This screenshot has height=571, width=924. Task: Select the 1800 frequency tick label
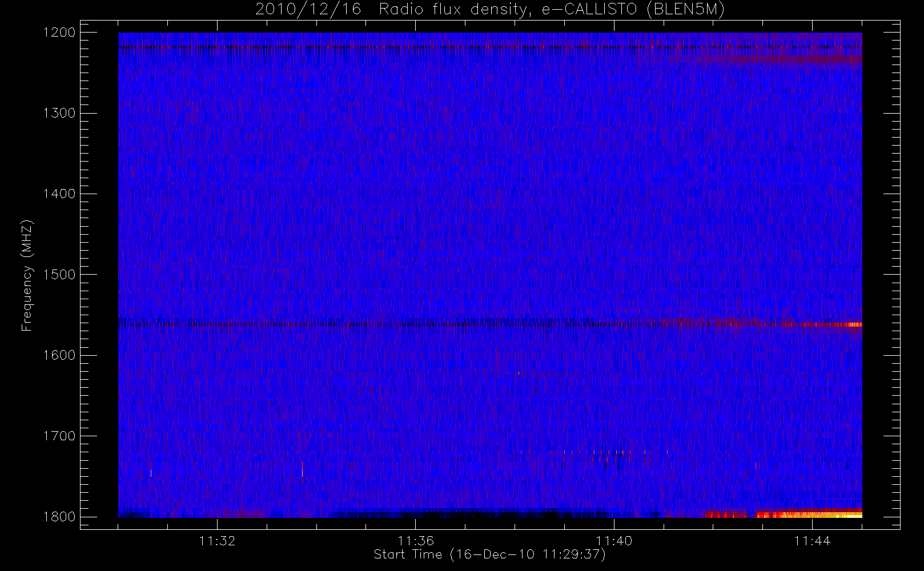coord(59,517)
